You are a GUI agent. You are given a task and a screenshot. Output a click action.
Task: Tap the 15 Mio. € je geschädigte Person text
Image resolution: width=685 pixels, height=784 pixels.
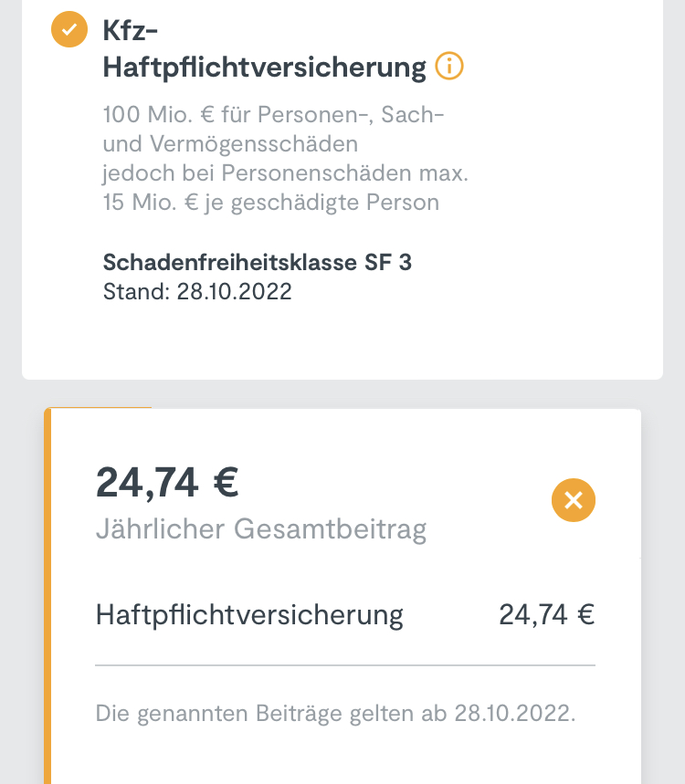coord(270,202)
